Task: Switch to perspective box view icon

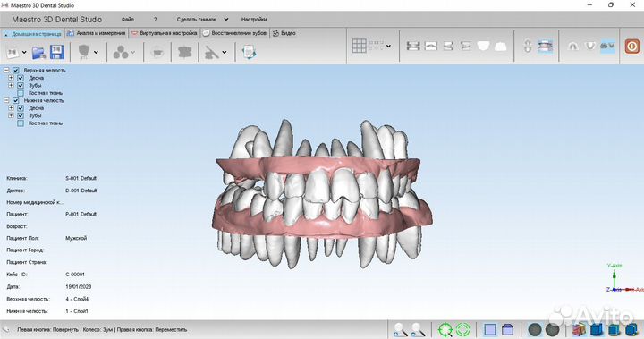Action: 508,329
